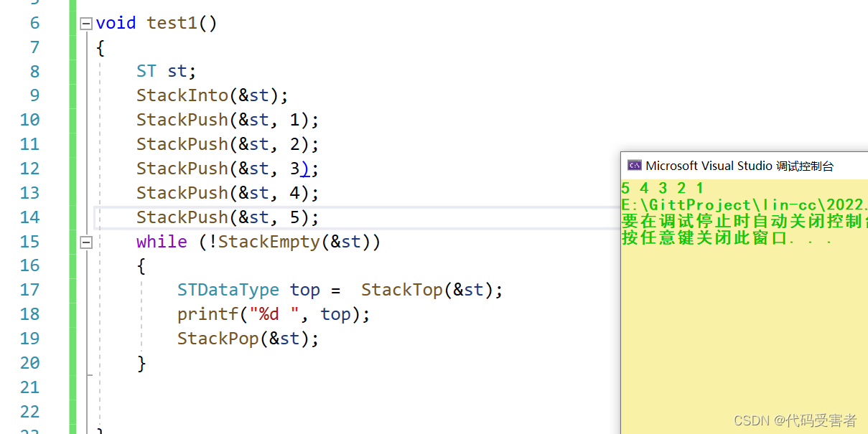Click the '要在调试停止时自动关闭控制' console line

click(745, 221)
